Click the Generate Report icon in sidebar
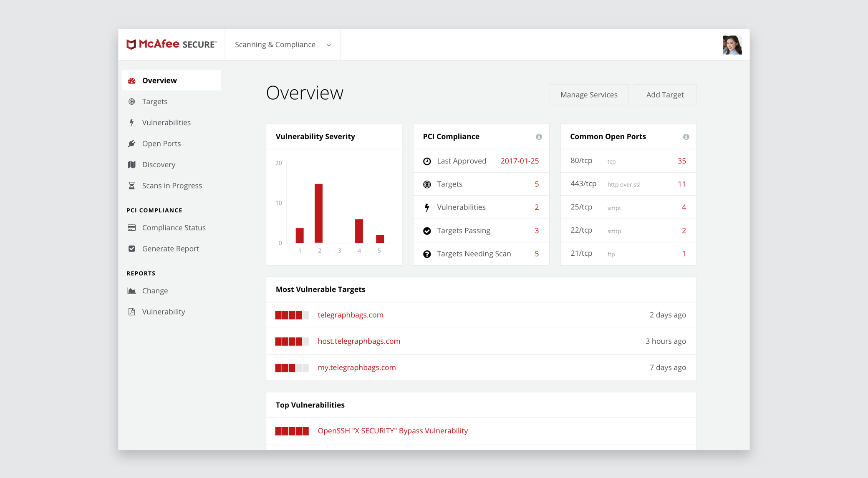Image resolution: width=868 pixels, height=478 pixels. click(x=131, y=249)
